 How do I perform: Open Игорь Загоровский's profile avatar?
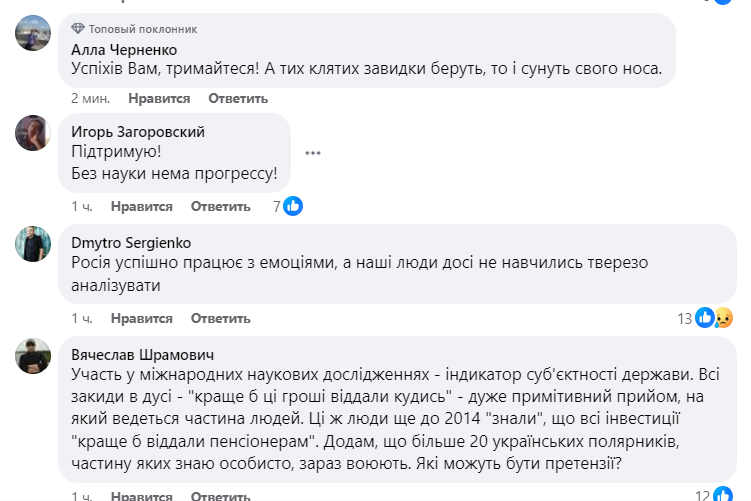click(33, 132)
